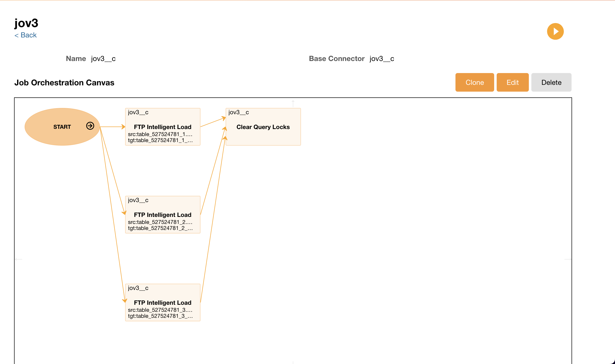Select FTP Intelligent Load node for table_527524781_2

click(163, 215)
